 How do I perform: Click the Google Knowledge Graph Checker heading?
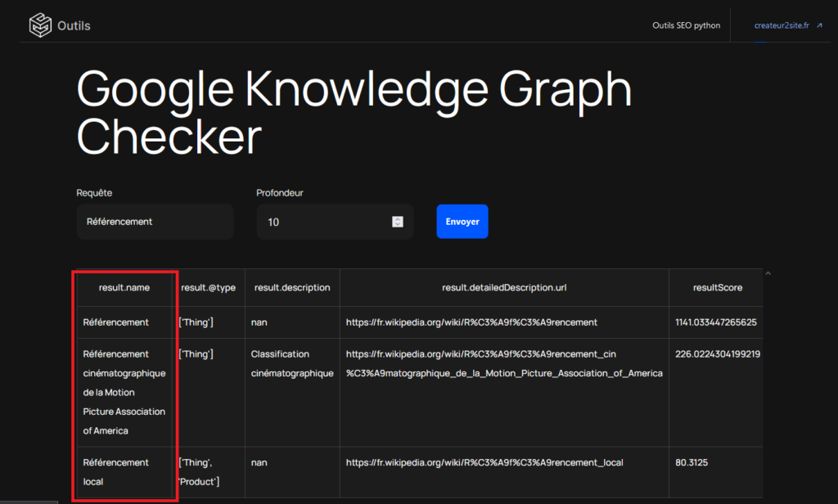pos(354,112)
